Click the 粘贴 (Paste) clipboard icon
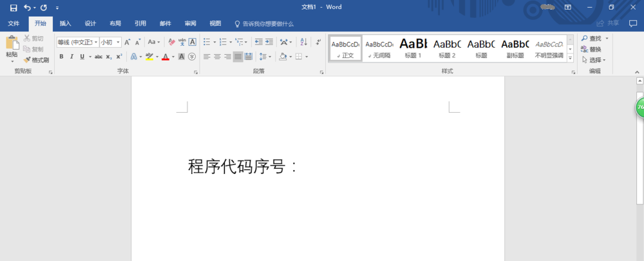644x261 pixels. tap(12, 43)
